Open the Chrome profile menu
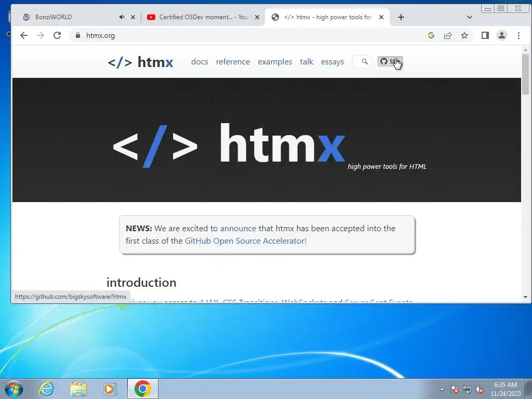The height and width of the screenshot is (399, 532). point(501,35)
